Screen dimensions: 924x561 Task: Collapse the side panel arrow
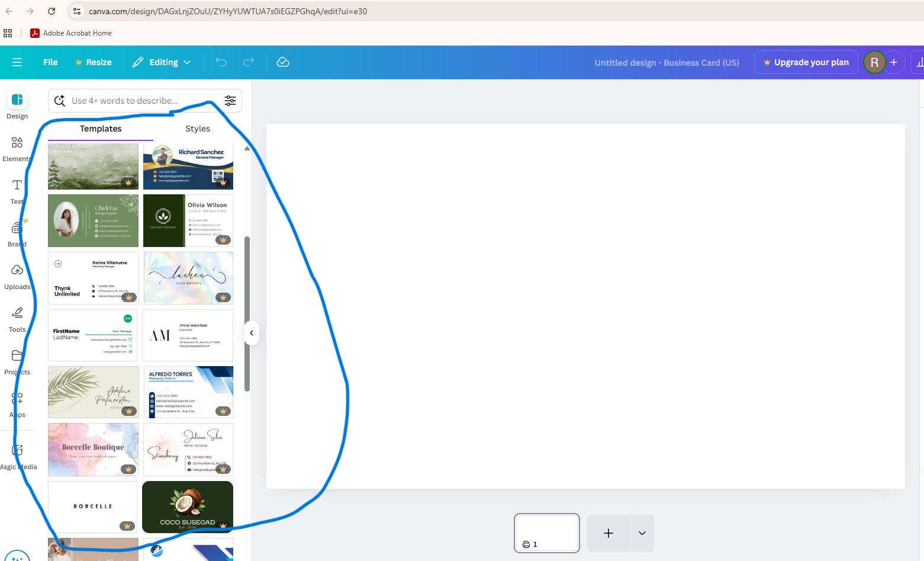252,333
